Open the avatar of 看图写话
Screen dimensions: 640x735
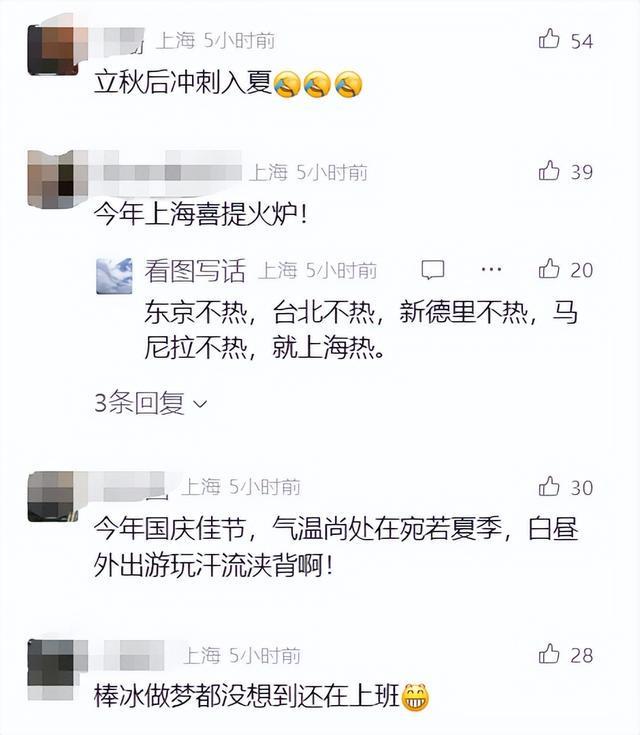(x=114, y=276)
